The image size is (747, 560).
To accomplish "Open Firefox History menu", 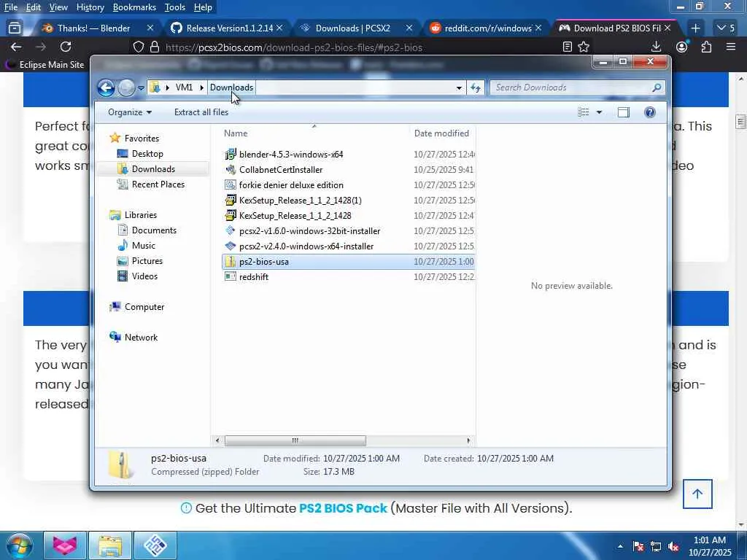I will (90, 7).
